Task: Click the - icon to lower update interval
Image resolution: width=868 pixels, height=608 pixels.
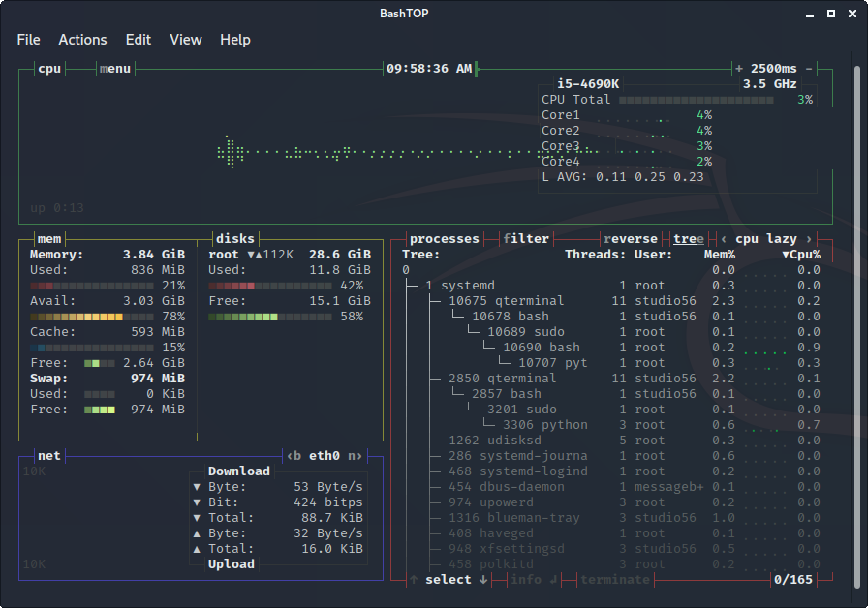Action: pos(809,69)
